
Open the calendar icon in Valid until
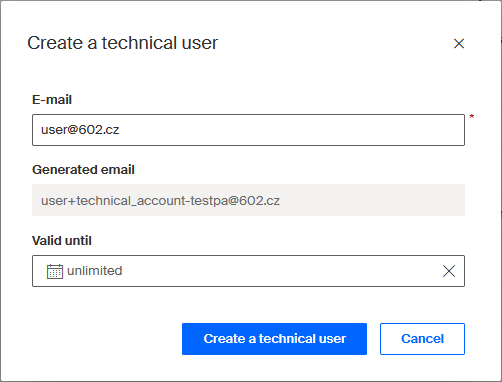pos(55,271)
